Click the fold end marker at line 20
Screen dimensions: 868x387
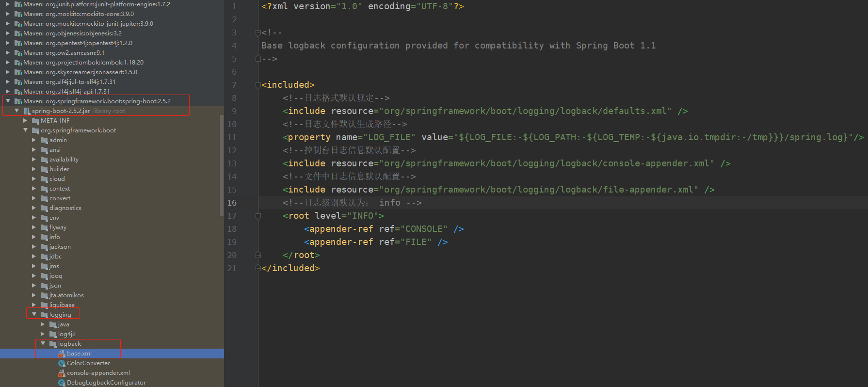pos(258,255)
